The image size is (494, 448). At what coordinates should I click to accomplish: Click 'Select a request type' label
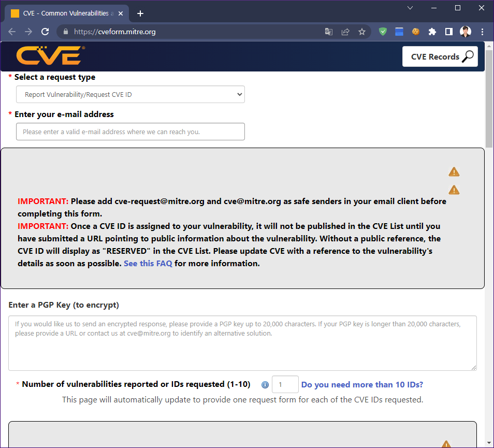(55, 77)
